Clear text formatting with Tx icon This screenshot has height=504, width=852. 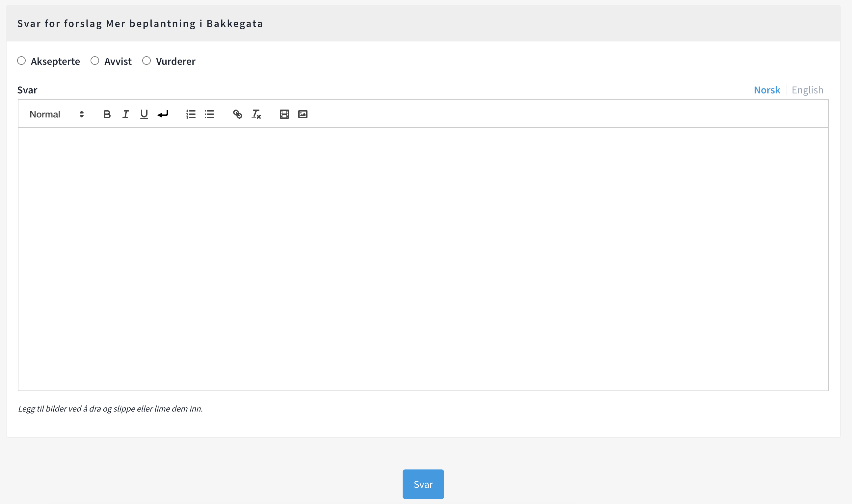click(256, 114)
